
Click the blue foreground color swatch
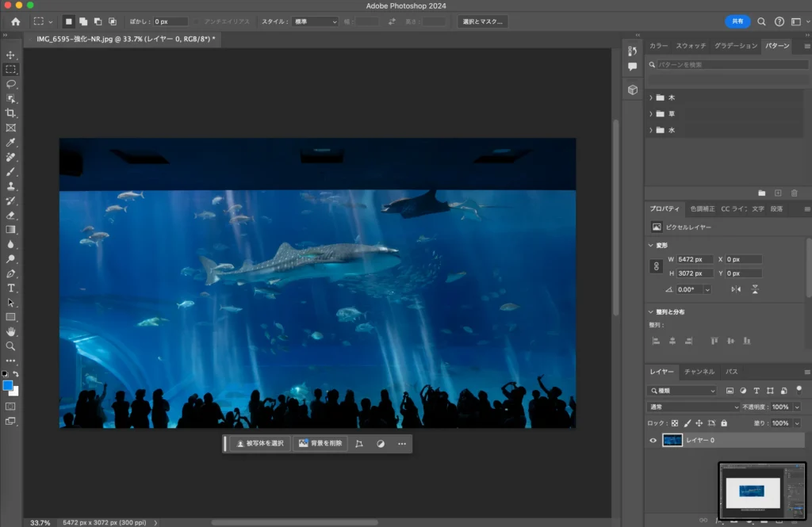click(8, 385)
